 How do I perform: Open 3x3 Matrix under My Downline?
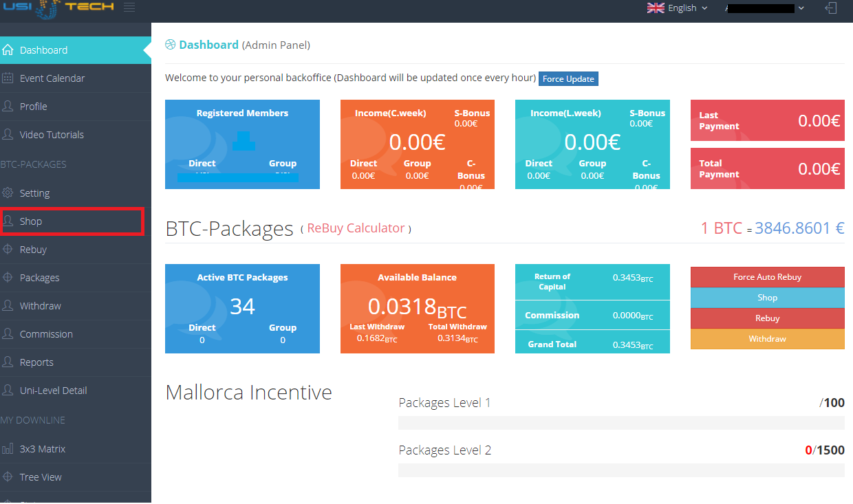(76, 449)
